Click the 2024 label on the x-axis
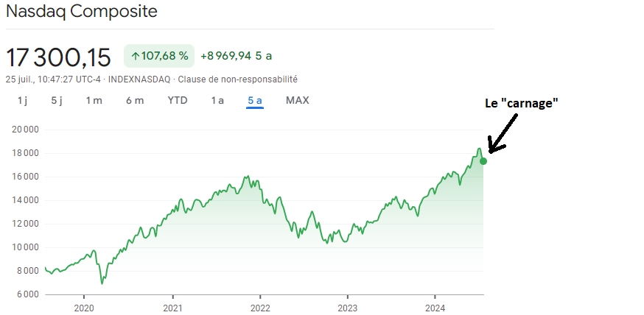 tap(435, 308)
